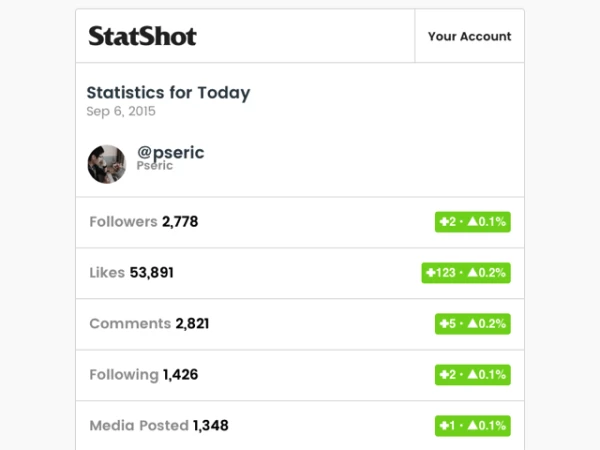Select the Media Posted 1,348 row
600x450 pixels.
(x=300, y=426)
